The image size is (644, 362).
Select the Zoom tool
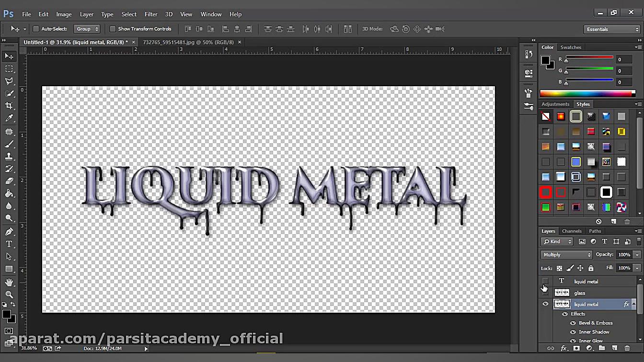coord(9,294)
